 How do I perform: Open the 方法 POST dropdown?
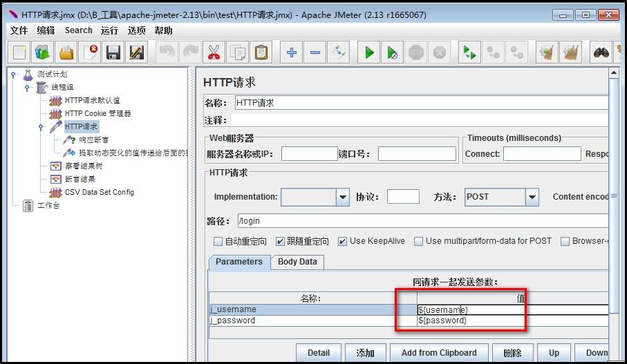coord(532,197)
